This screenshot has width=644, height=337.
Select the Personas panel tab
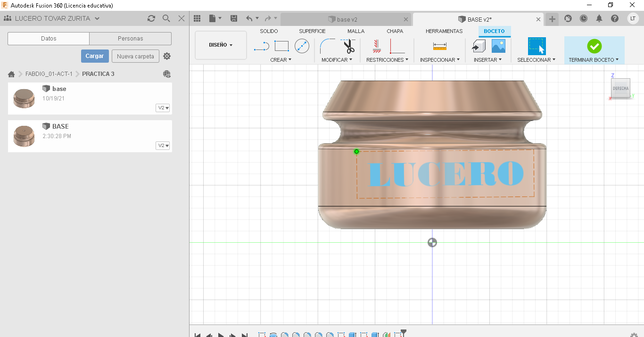(x=131, y=39)
